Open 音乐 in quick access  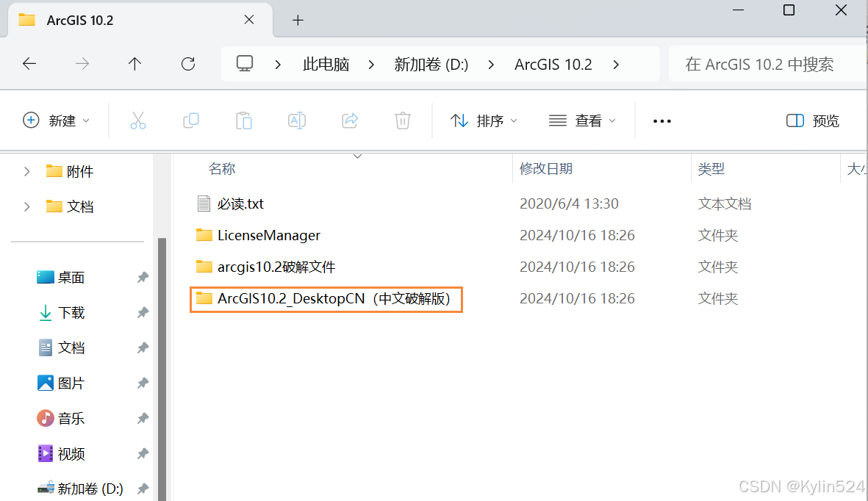(x=60, y=419)
